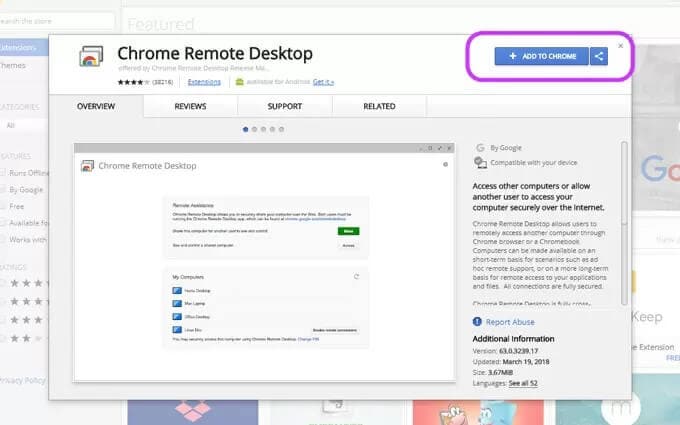
Task: Click the Updated March 19, 2018 text
Action: tap(511, 362)
